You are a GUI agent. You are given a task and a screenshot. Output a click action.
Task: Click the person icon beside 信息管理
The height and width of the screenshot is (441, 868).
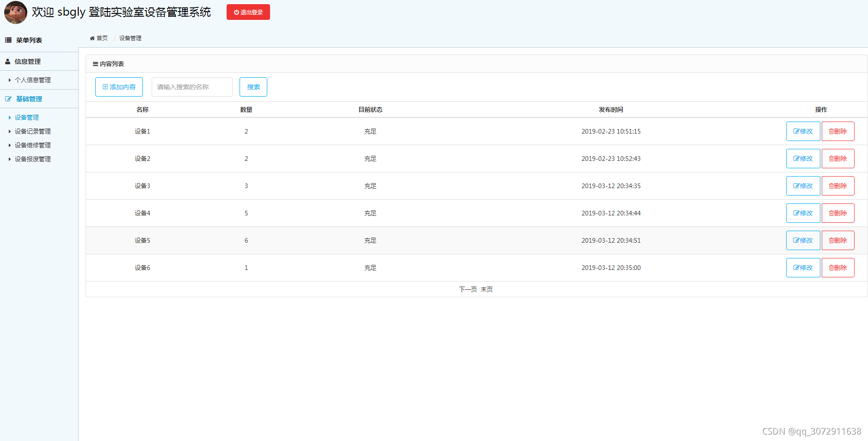click(8, 61)
